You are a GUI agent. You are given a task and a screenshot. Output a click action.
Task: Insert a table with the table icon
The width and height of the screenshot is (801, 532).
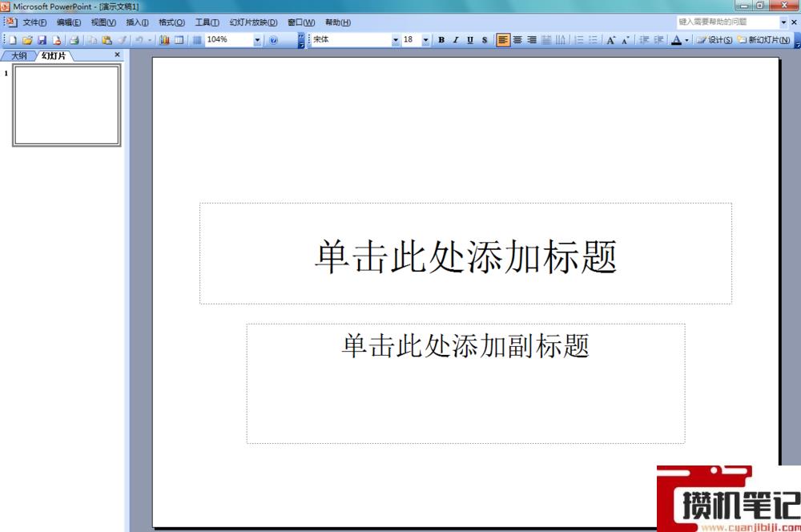tap(179, 40)
